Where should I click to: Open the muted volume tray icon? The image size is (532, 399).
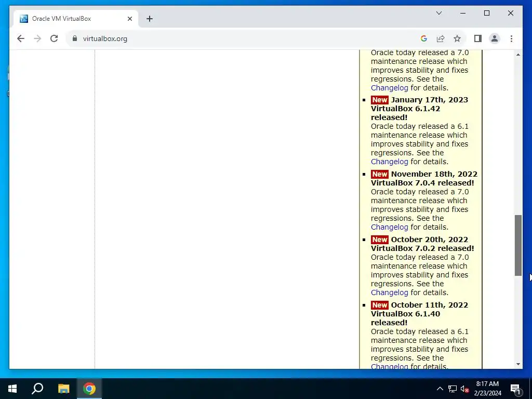pos(464,389)
